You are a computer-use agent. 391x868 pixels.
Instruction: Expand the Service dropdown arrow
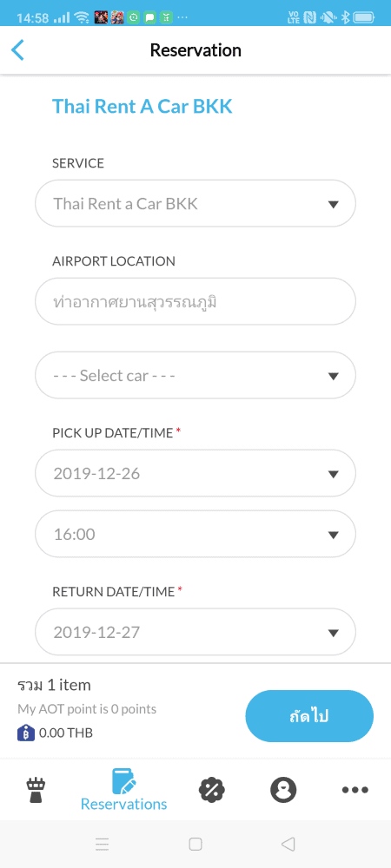(x=333, y=204)
